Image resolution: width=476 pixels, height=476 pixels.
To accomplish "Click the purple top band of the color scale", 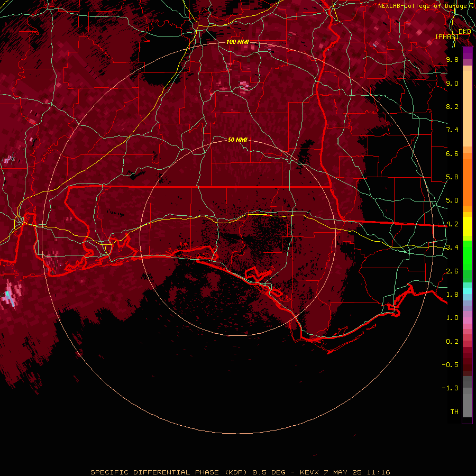I will [467, 53].
